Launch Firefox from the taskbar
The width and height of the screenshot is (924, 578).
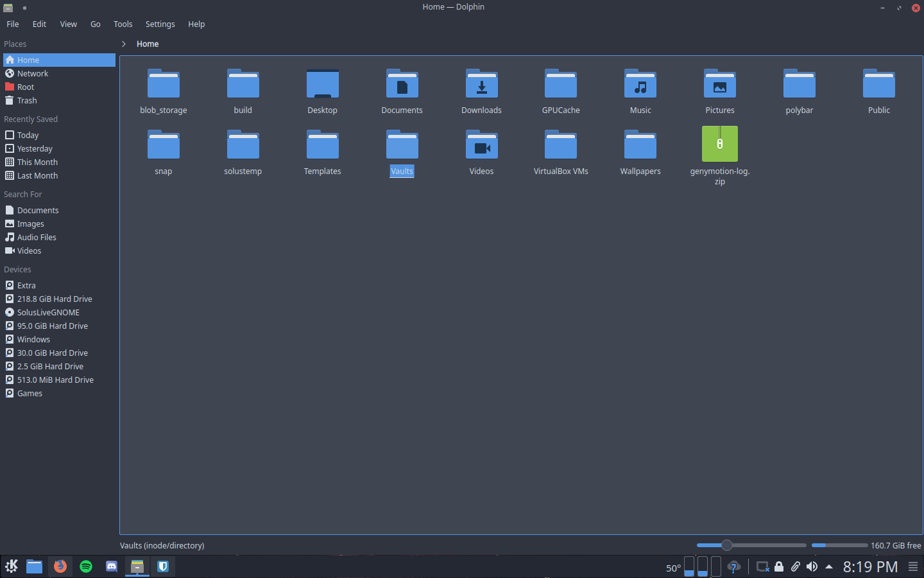click(x=60, y=566)
